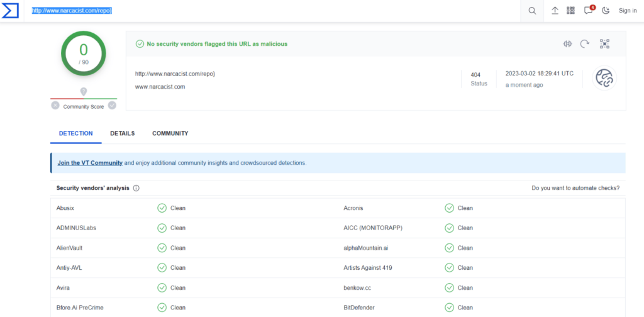Click the BitDefender vendor name

click(x=359, y=308)
